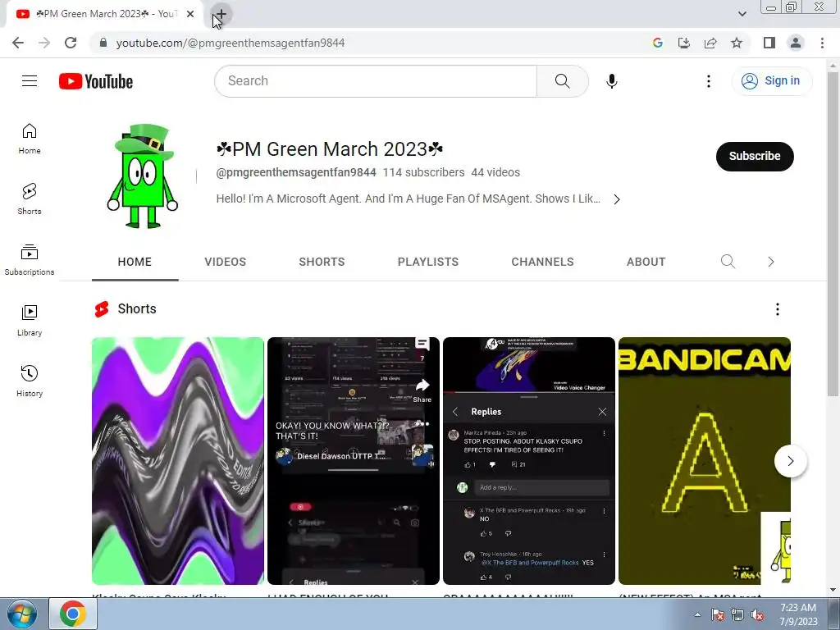Switch to the VIDEOS tab
The width and height of the screenshot is (840, 630).
click(225, 262)
